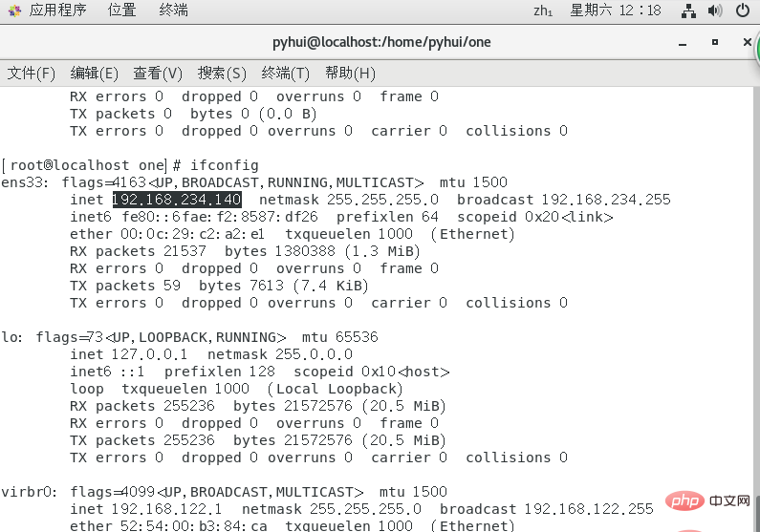This screenshot has width=760, height=532.
Task: Click the MAC address 52:54:00:b3:84:ca
Action: click(193, 525)
